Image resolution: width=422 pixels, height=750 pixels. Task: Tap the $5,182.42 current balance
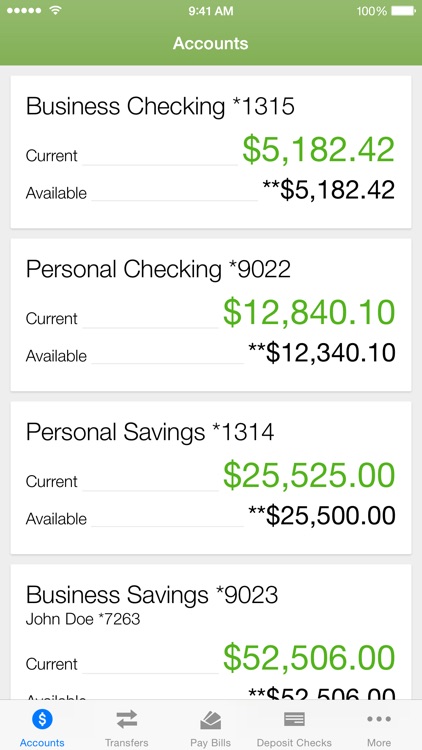318,150
